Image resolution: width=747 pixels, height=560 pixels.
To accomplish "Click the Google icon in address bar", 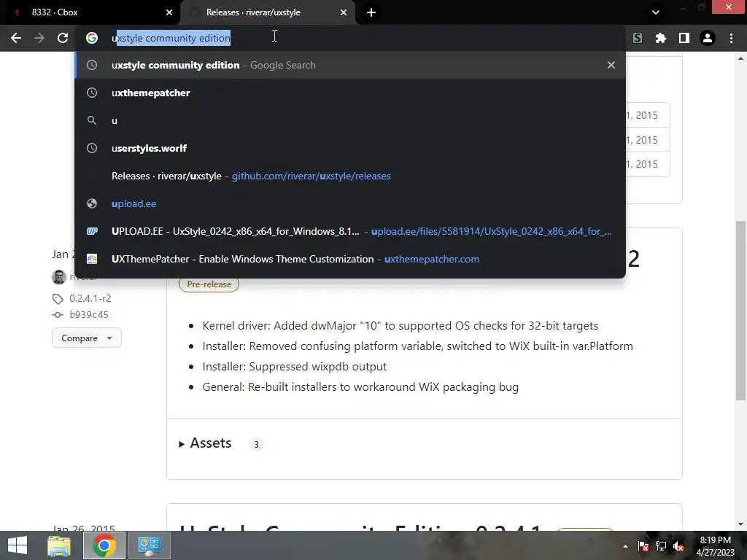I will [92, 38].
